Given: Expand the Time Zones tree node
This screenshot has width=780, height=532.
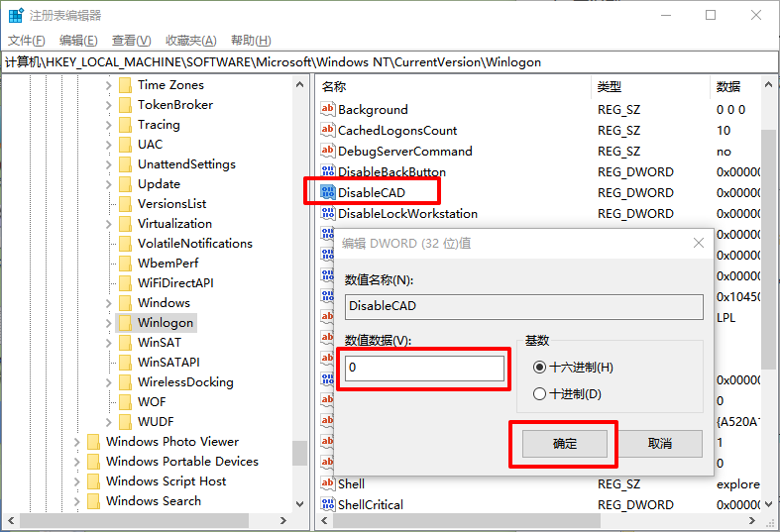Looking at the screenshot, I should pos(108,85).
